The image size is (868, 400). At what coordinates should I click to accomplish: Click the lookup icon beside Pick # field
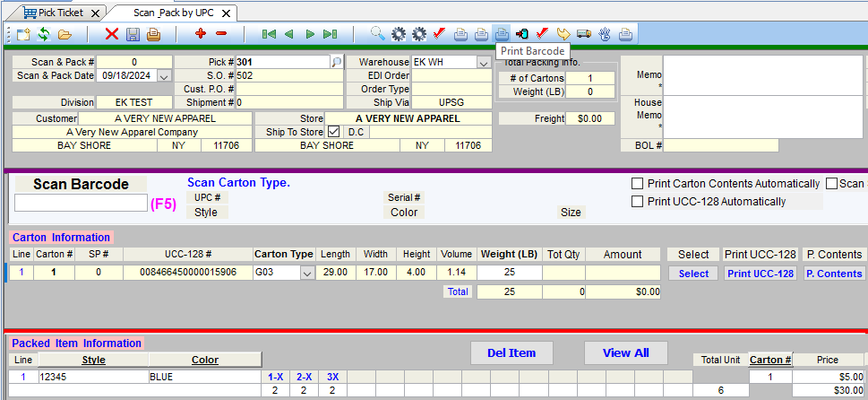click(x=337, y=63)
